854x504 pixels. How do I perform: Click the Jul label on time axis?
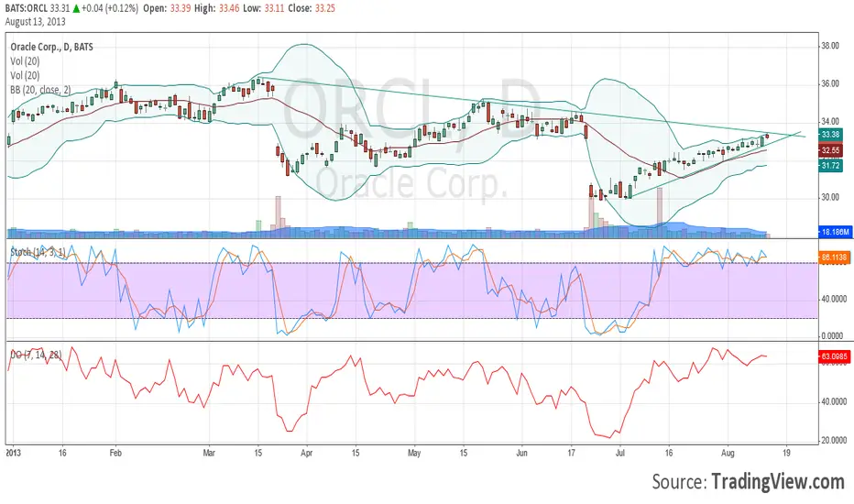point(619,453)
